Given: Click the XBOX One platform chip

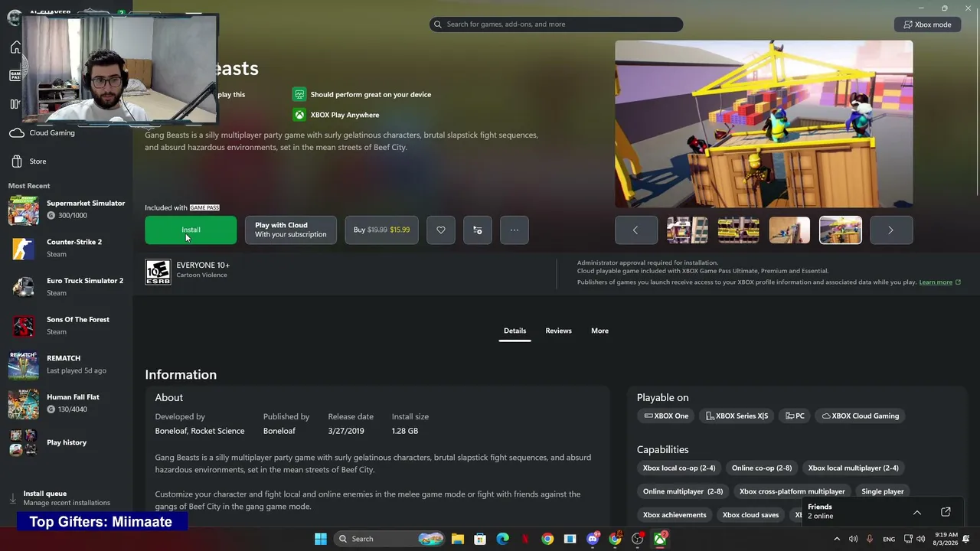Looking at the screenshot, I should [x=666, y=416].
